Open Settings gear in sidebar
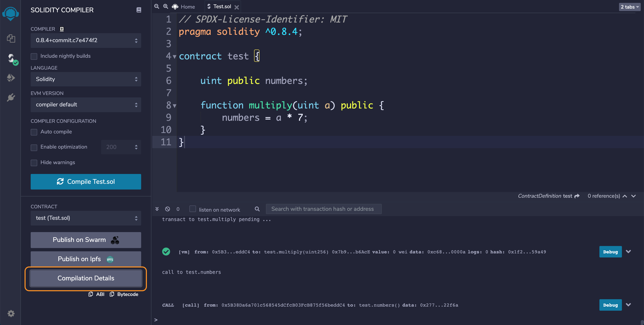644x325 pixels. tap(11, 313)
